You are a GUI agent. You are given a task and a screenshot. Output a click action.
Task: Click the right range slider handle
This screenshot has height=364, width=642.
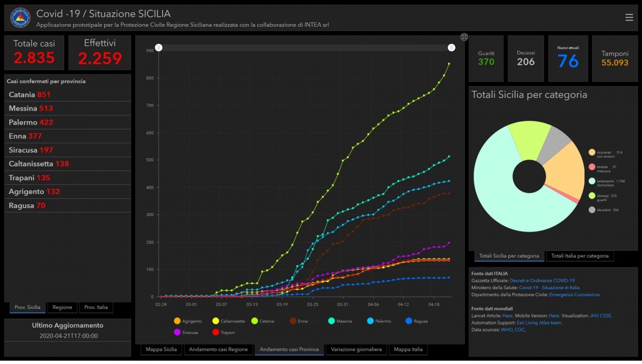point(452,48)
